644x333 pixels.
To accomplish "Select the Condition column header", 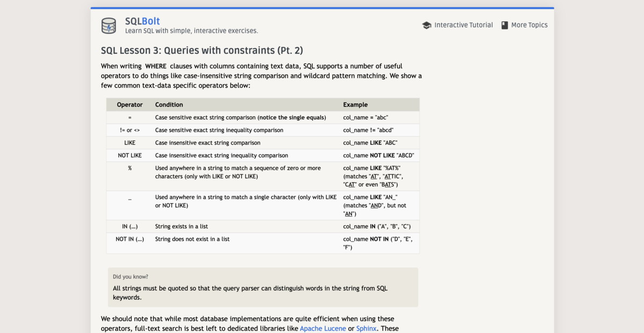I will [169, 105].
